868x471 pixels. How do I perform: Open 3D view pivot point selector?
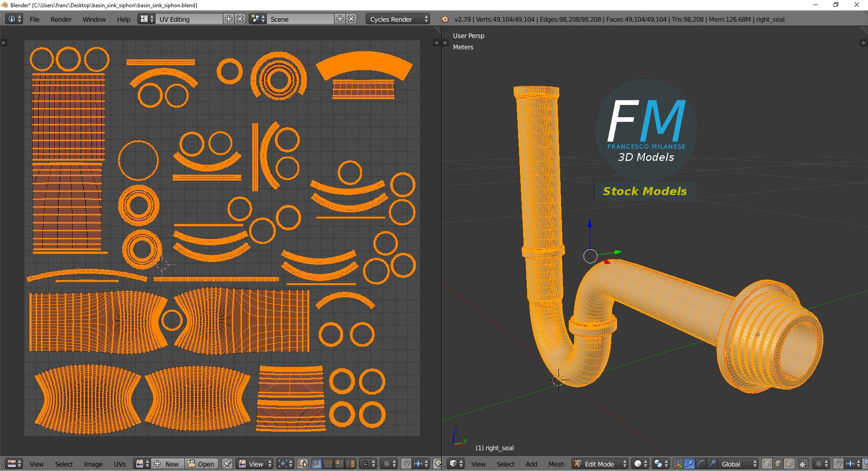pyautogui.click(x=660, y=464)
